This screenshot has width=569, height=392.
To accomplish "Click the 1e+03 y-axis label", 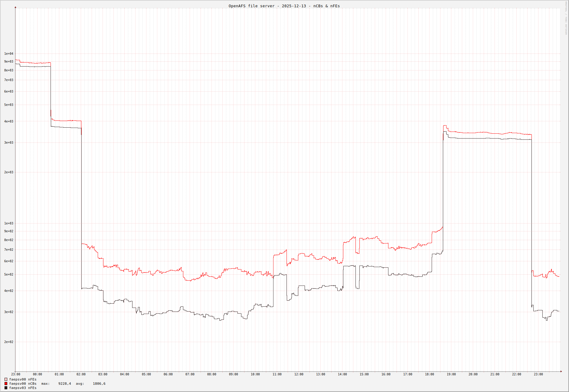I will (x=8, y=223).
